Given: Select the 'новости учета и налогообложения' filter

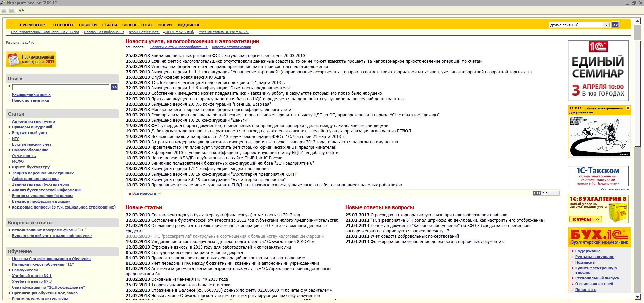Looking at the screenshot, I should coord(179,47).
